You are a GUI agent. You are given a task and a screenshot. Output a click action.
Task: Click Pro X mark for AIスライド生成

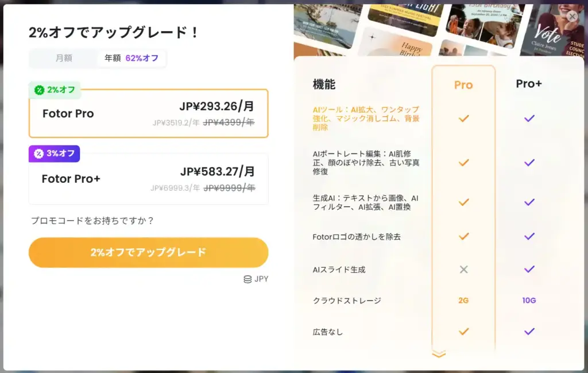(464, 270)
